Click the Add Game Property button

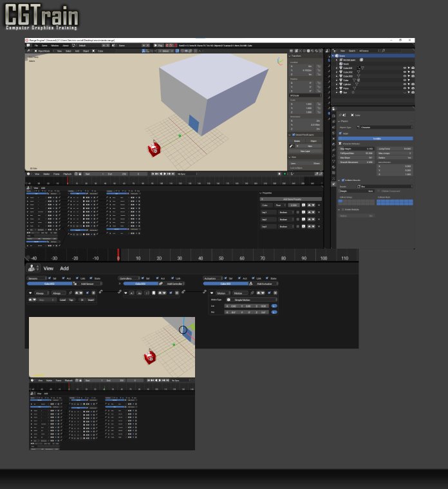click(x=292, y=199)
